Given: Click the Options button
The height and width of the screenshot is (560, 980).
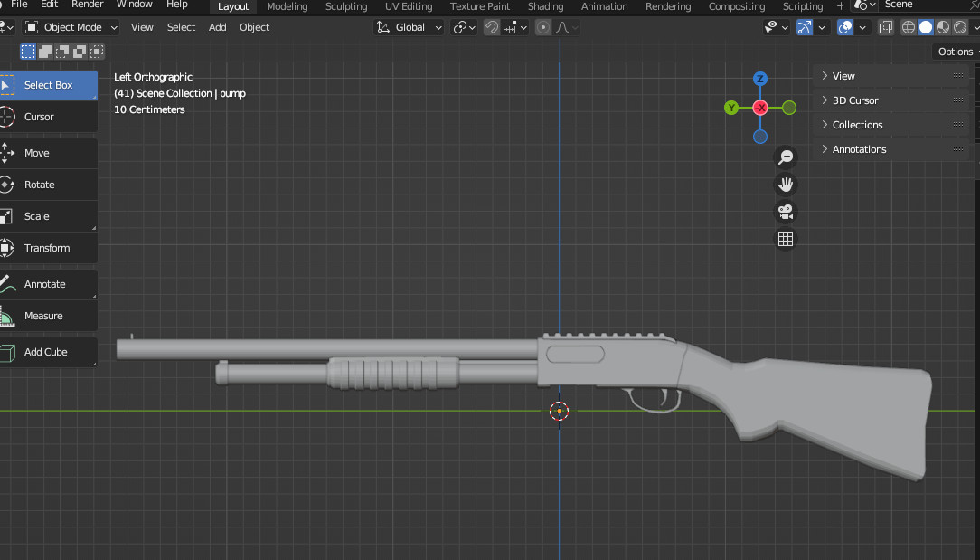Looking at the screenshot, I should [x=955, y=52].
